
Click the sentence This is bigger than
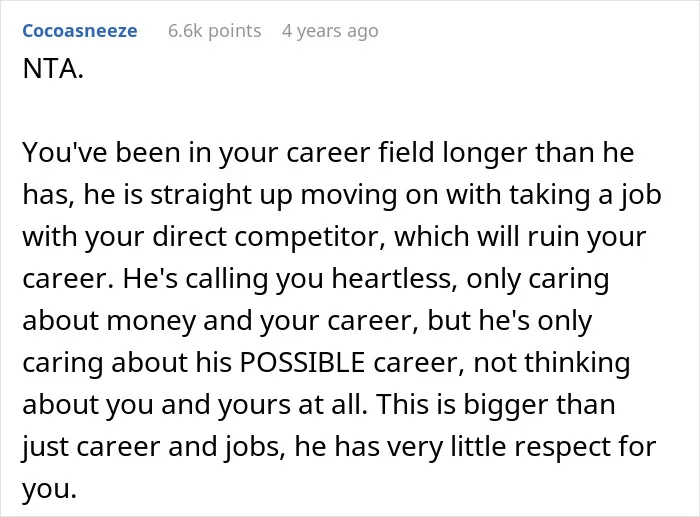point(496,405)
